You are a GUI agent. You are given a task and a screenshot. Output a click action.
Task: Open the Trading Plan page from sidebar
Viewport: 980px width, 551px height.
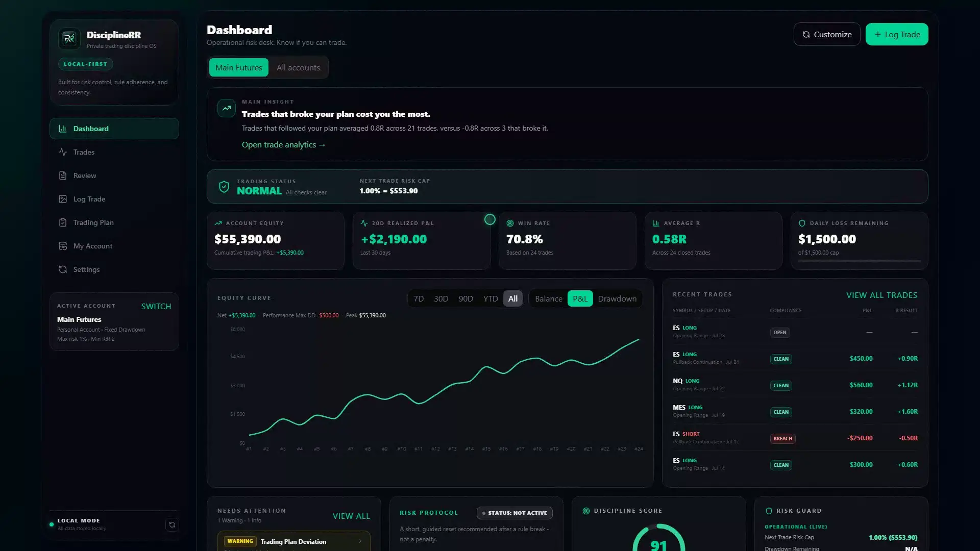114,222
